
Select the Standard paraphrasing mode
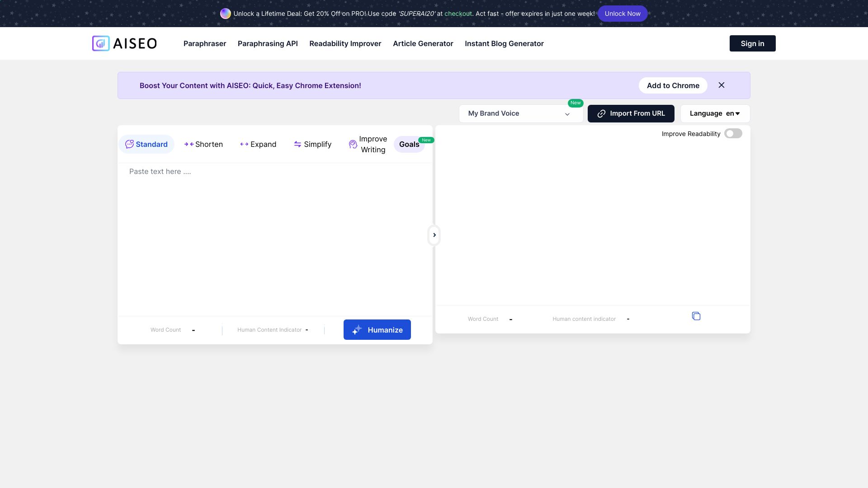(x=146, y=144)
